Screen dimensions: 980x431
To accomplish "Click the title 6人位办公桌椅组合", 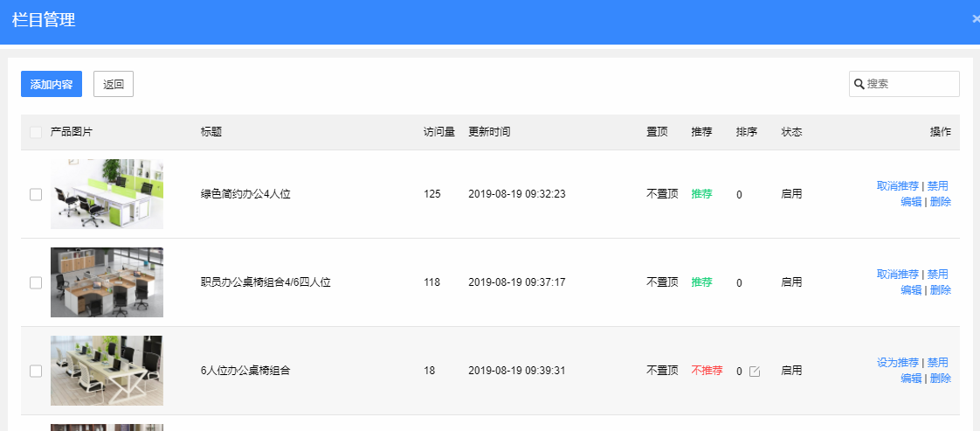I will 245,371.
